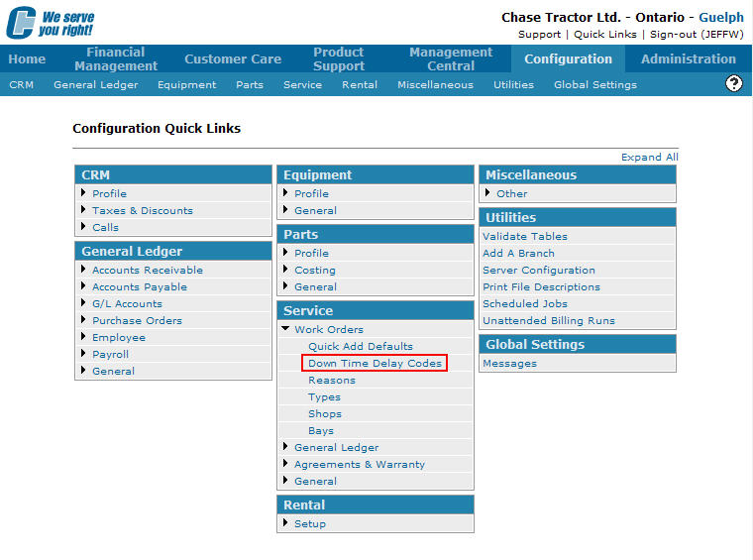The width and height of the screenshot is (753, 560).
Task: Expand the Payroll arrow
Action: (83, 353)
